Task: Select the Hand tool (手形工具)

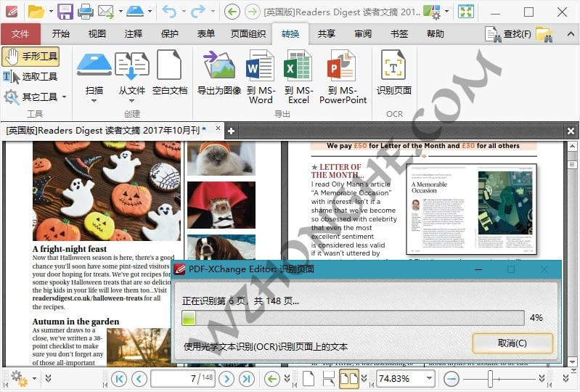Action: coord(30,57)
